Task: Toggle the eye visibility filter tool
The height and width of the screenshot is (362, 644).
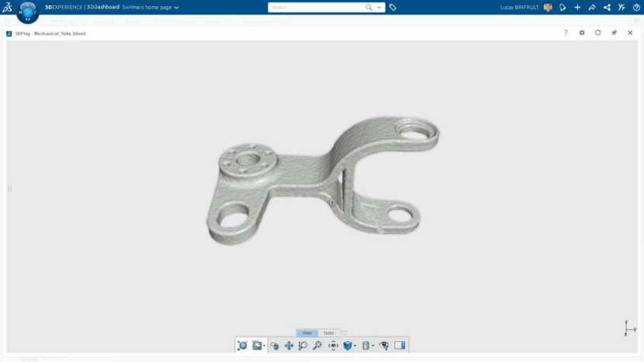Action: 384,346
